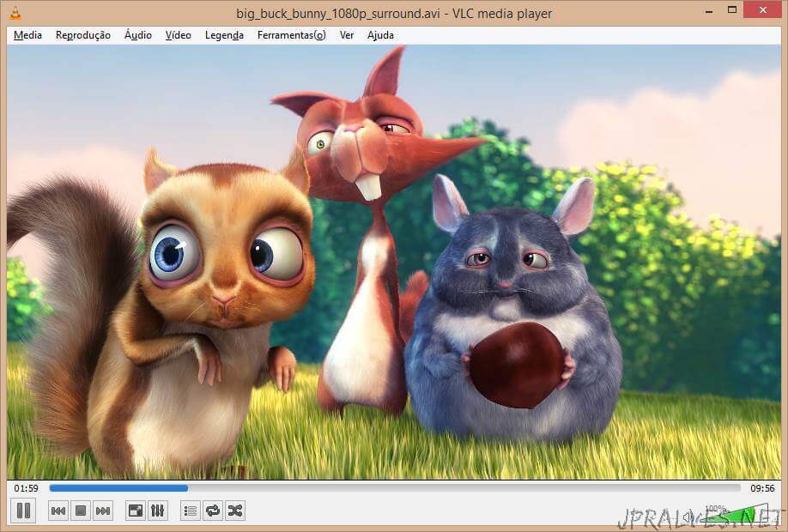Minimize the VLC media player window
Viewport: 788px width, 532px height.
coord(709,11)
